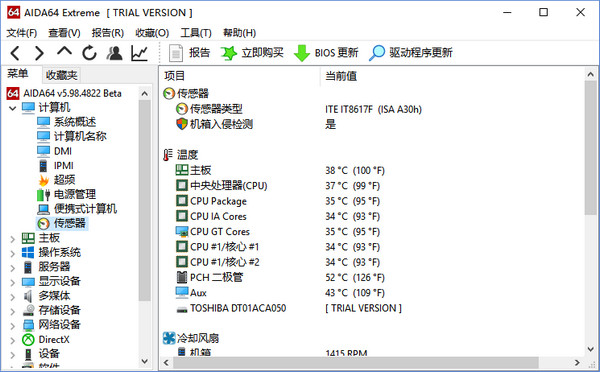Open the 收藏(O) menu
This screenshot has width=600, height=372.
[152, 33]
